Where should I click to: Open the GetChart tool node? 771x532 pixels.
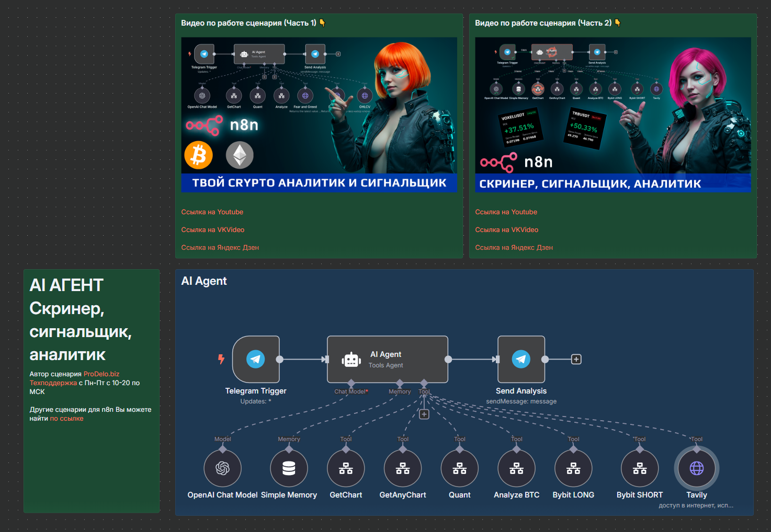tap(346, 468)
